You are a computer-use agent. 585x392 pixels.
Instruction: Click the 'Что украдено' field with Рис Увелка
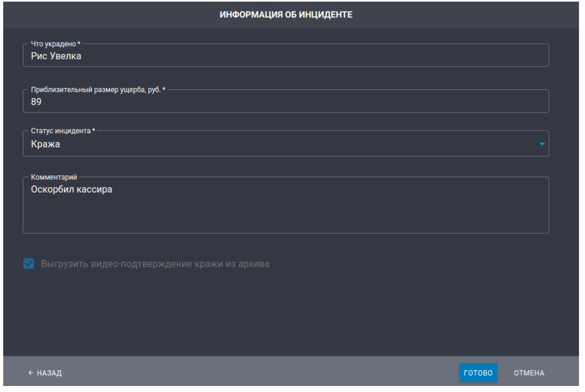point(286,55)
